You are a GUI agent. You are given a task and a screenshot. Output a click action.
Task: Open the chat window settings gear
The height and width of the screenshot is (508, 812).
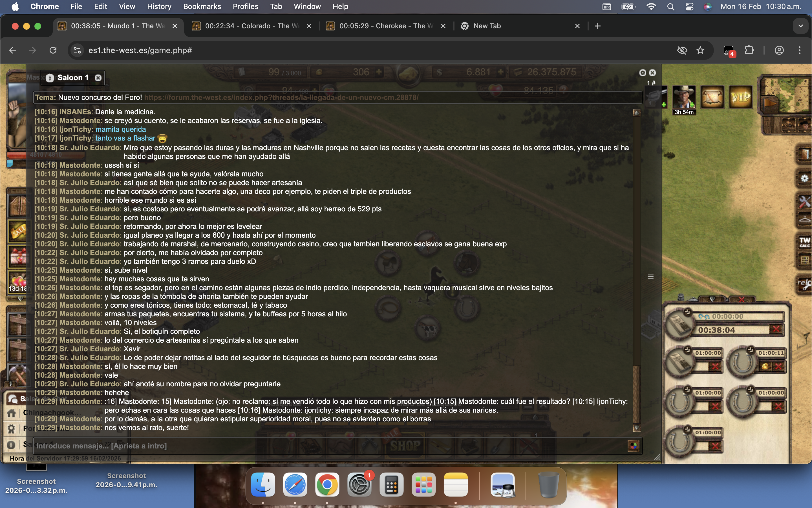(643, 73)
